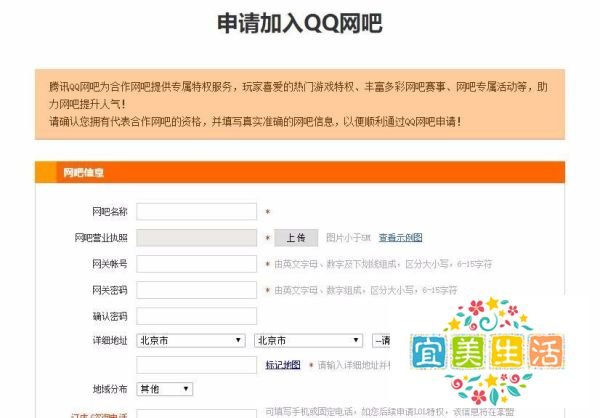
Task: Expand the 地域分布 其他 dropdown
Action: [165, 389]
